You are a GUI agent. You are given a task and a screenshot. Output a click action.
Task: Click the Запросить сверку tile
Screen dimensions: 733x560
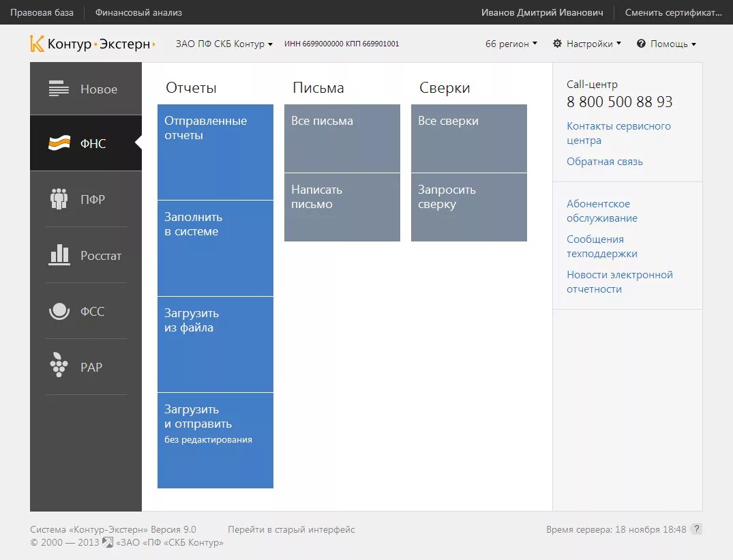point(469,207)
